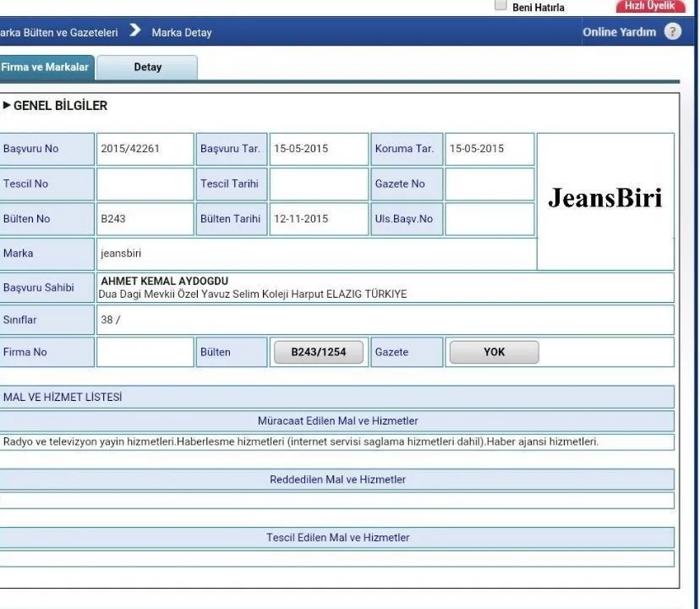Image resolution: width=700 pixels, height=609 pixels.
Task: Click the Bülten No value B243
Action: tap(113, 219)
